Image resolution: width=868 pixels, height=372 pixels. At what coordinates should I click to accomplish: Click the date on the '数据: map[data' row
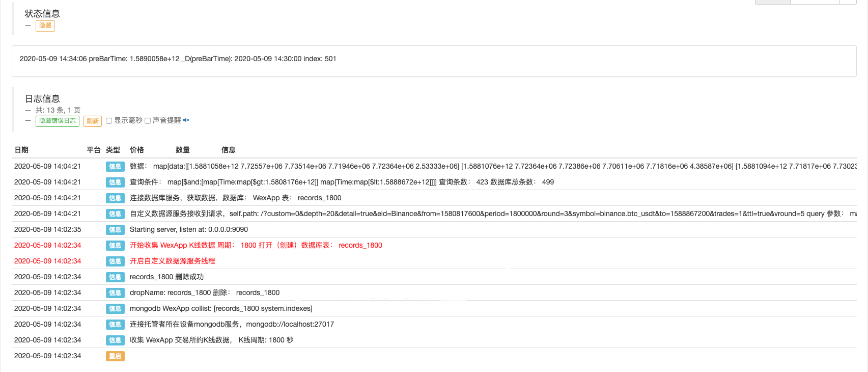(48, 166)
